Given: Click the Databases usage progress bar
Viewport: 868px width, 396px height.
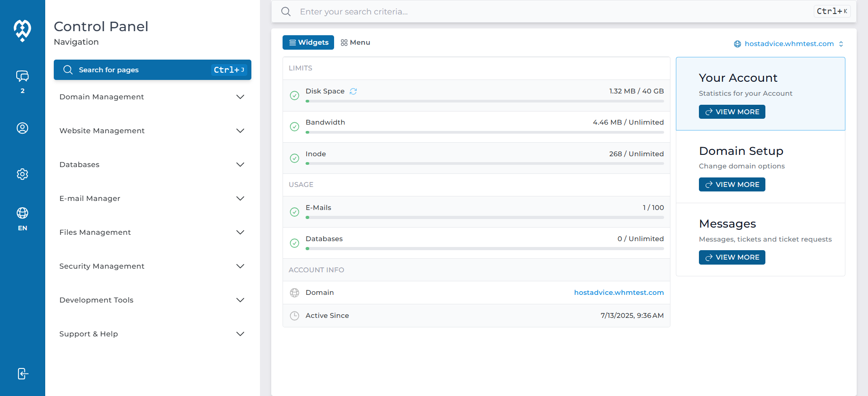Looking at the screenshot, I should tap(485, 248).
